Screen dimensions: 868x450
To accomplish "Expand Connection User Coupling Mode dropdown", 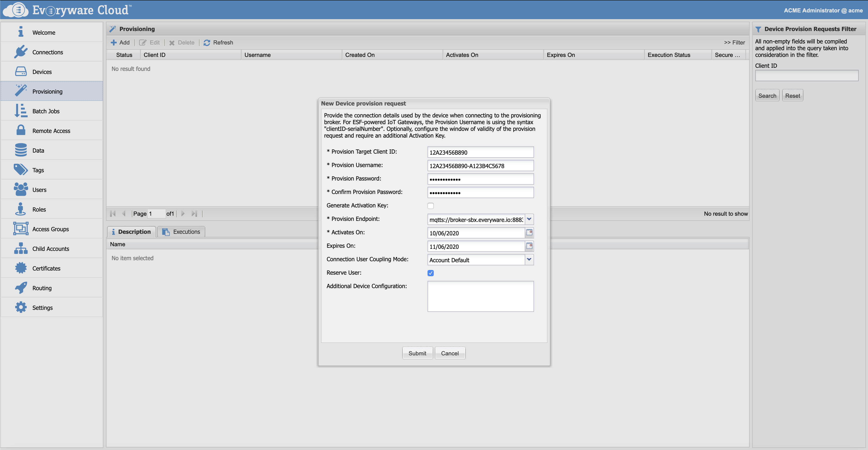I will click(x=529, y=260).
